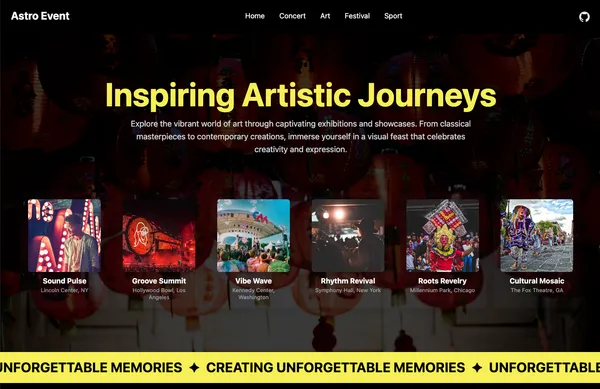The height and width of the screenshot is (389, 600).
Task: Click the Vibe Wave title link
Action: pyautogui.click(x=253, y=281)
